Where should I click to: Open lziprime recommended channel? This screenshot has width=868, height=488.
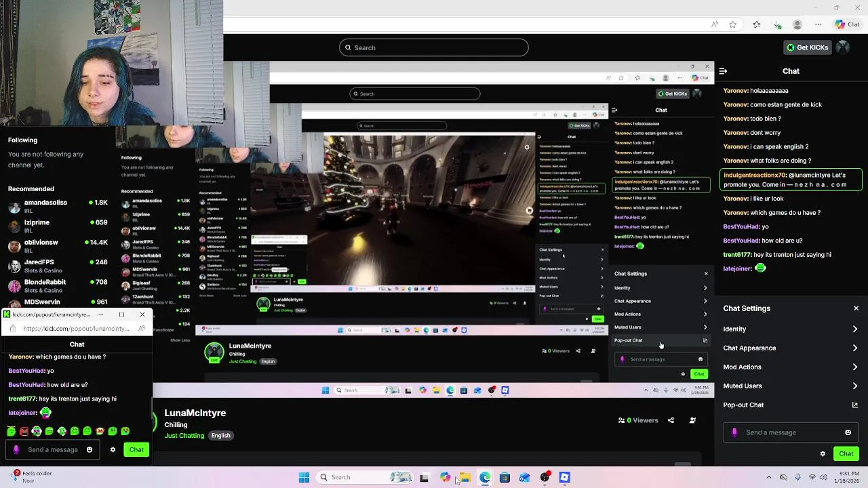coord(58,226)
